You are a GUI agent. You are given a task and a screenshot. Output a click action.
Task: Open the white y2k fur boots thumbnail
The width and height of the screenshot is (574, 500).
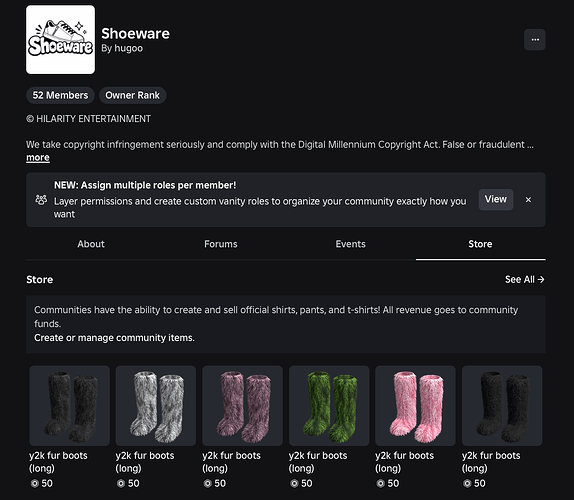pos(156,406)
